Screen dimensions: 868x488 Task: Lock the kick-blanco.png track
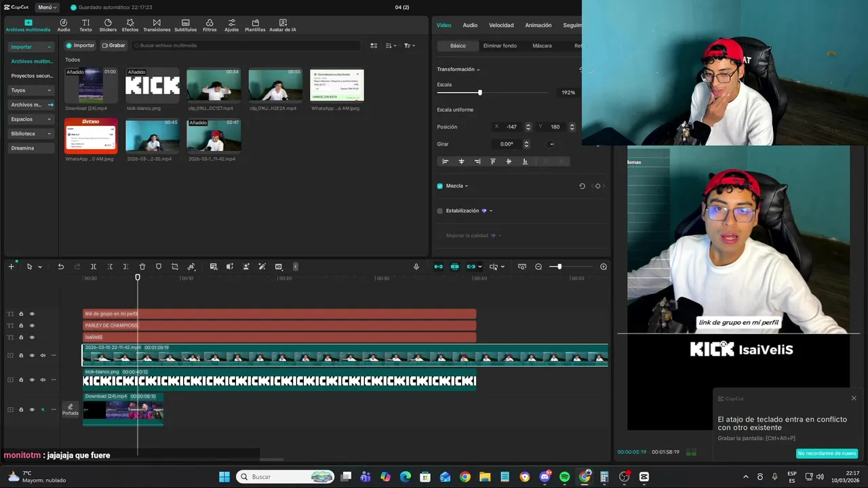click(x=21, y=380)
